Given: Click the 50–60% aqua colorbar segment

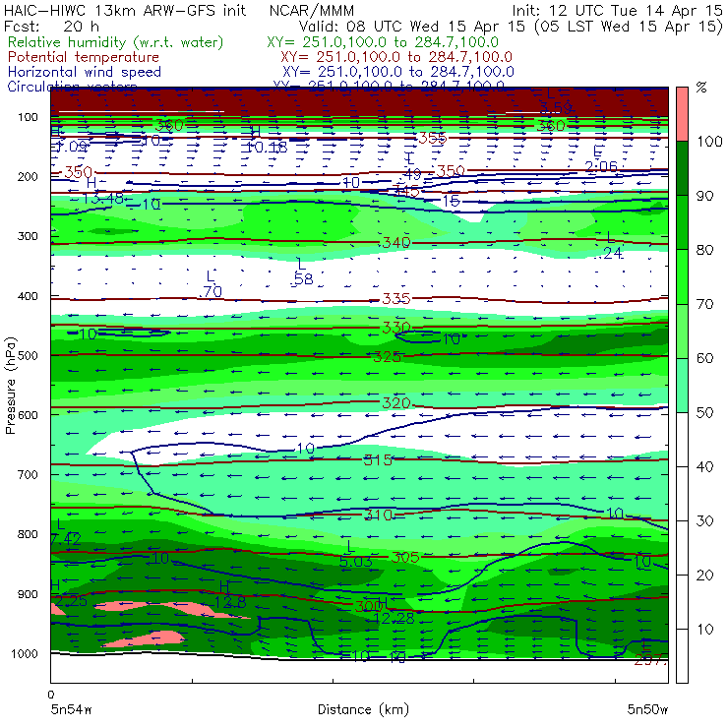Looking at the screenshot, I should 682,386.
